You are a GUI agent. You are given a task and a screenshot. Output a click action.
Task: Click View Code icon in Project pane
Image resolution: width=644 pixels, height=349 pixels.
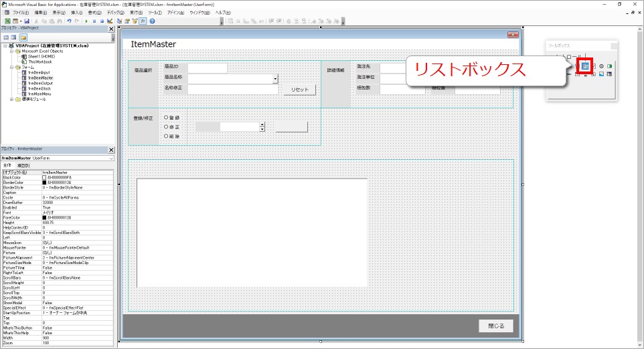(x=6, y=37)
